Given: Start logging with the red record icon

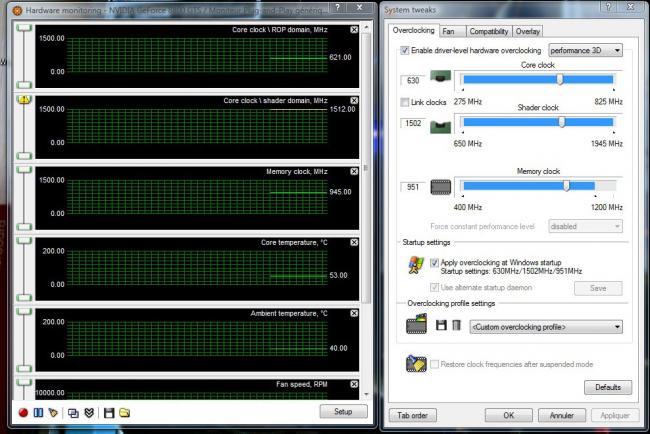Looking at the screenshot, I should [23, 412].
